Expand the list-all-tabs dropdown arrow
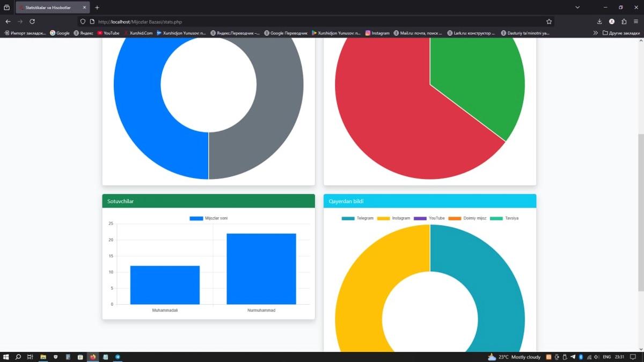 coord(577,8)
